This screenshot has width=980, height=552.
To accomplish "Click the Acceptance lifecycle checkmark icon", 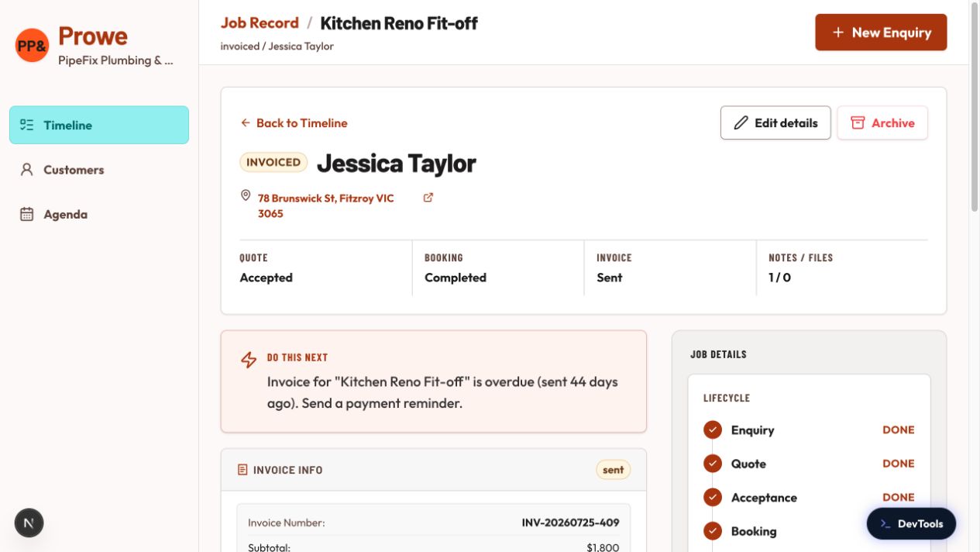I will pos(713,498).
